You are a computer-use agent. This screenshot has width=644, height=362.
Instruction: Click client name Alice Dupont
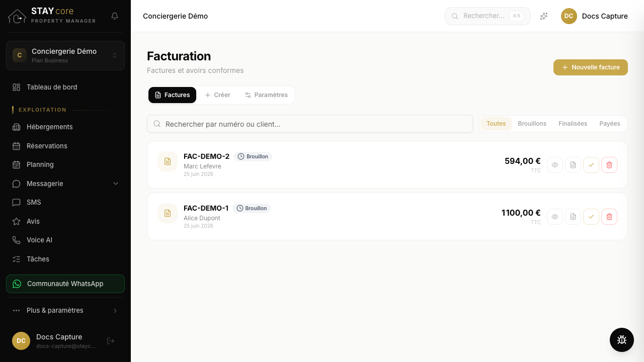(202, 218)
